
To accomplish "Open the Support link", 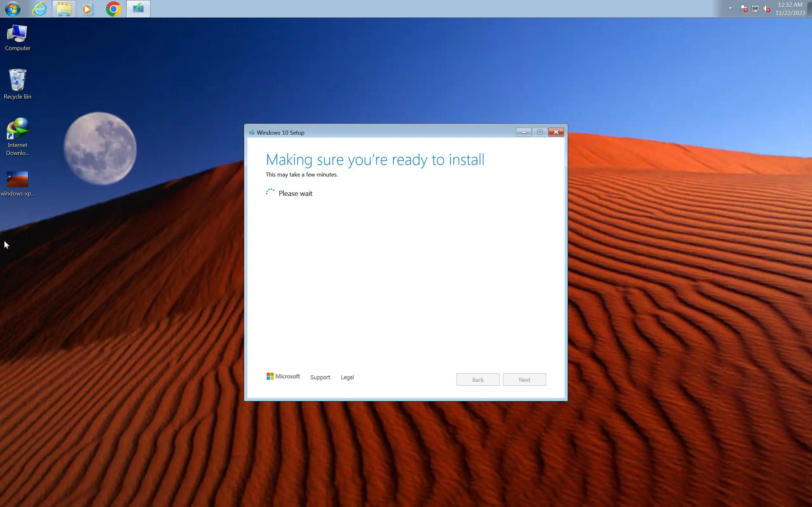I will tap(320, 377).
